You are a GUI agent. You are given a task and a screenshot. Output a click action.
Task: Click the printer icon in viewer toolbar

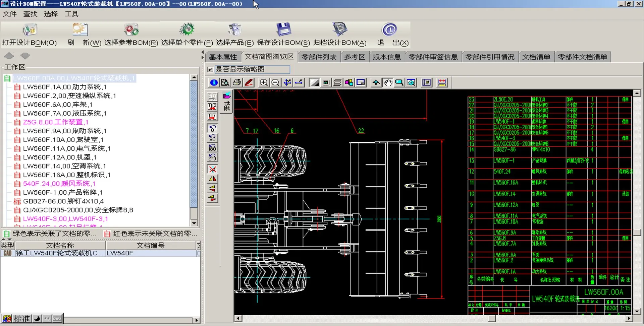[x=237, y=82]
